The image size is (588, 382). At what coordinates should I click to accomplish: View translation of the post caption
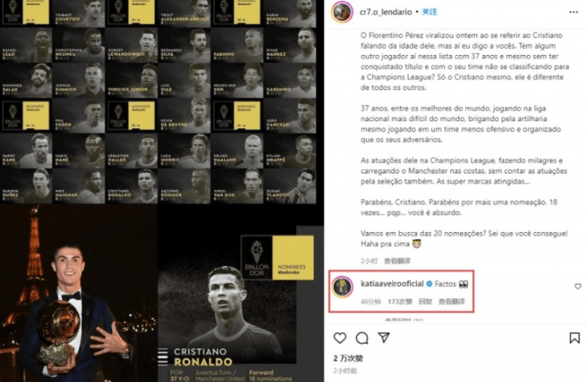coord(397,261)
